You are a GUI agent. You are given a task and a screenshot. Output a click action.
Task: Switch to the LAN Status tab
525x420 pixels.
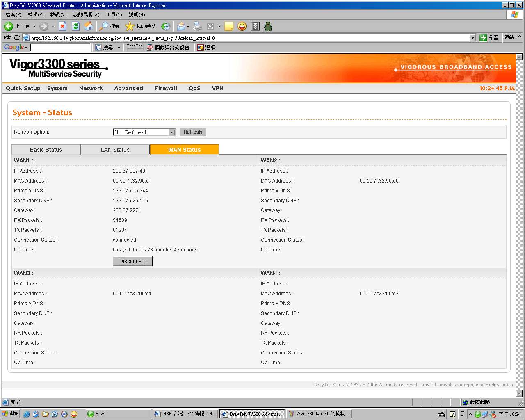tap(115, 150)
